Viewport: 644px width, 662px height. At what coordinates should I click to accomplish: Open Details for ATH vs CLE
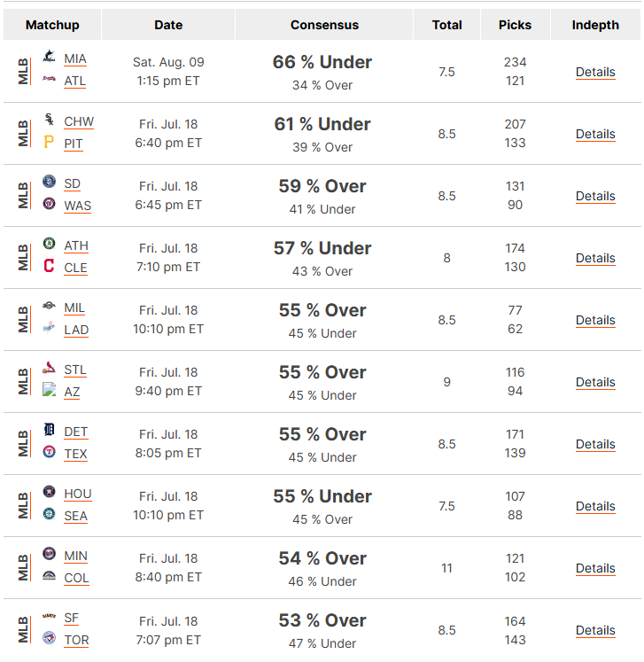pyautogui.click(x=595, y=259)
